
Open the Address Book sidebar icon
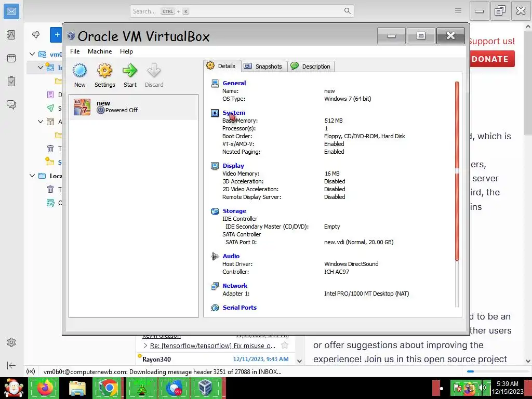tap(11, 35)
